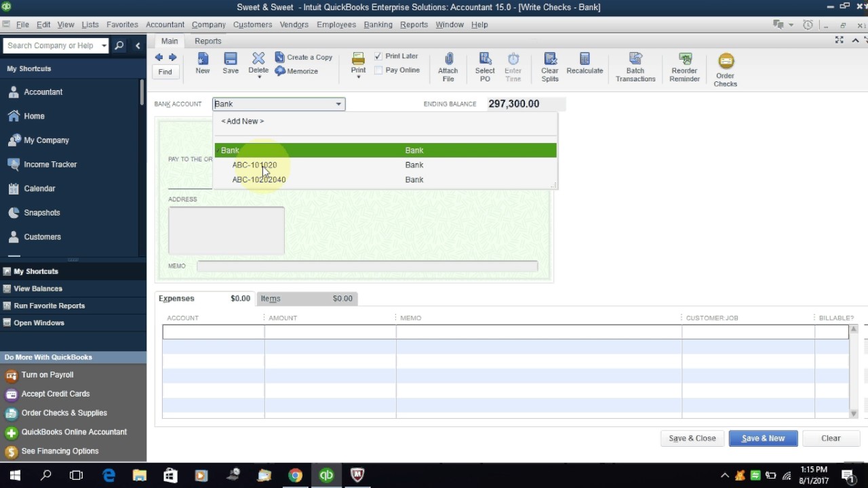Open Snapshots in sidebar
The width and height of the screenshot is (868, 488).
[x=42, y=213]
